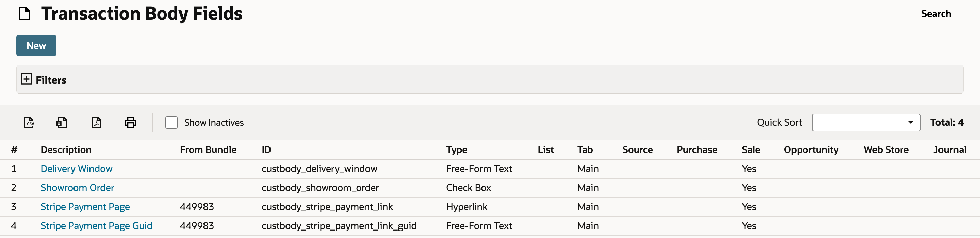Export the list as PDF
The width and height of the screenshot is (980, 238).
click(x=97, y=122)
